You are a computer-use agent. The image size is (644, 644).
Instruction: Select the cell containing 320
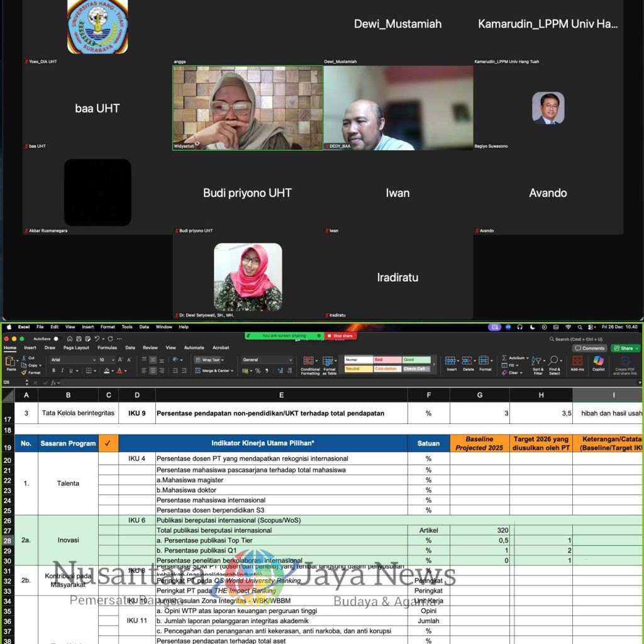tap(479, 530)
